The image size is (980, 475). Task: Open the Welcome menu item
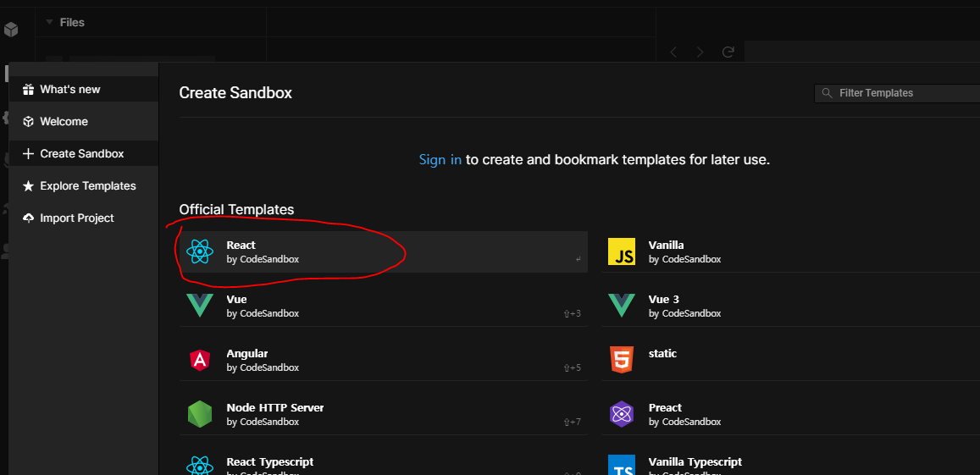coord(84,121)
